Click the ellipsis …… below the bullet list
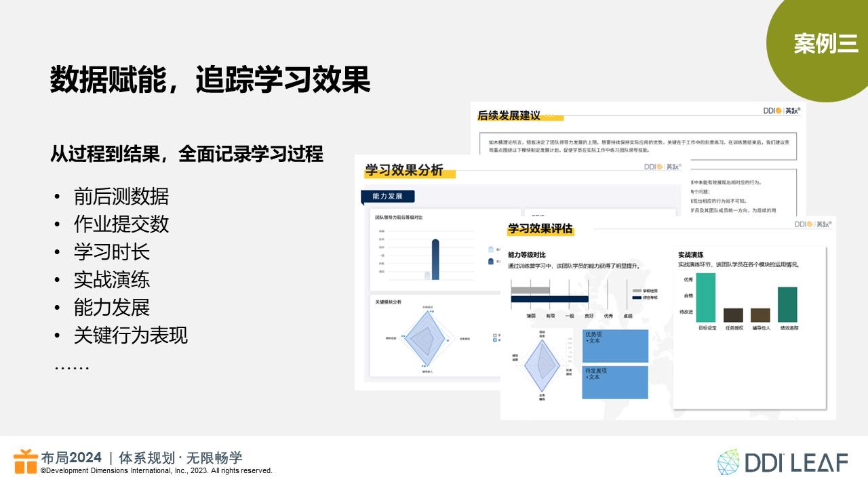This screenshot has width=868, height=488. click(72, 366)
